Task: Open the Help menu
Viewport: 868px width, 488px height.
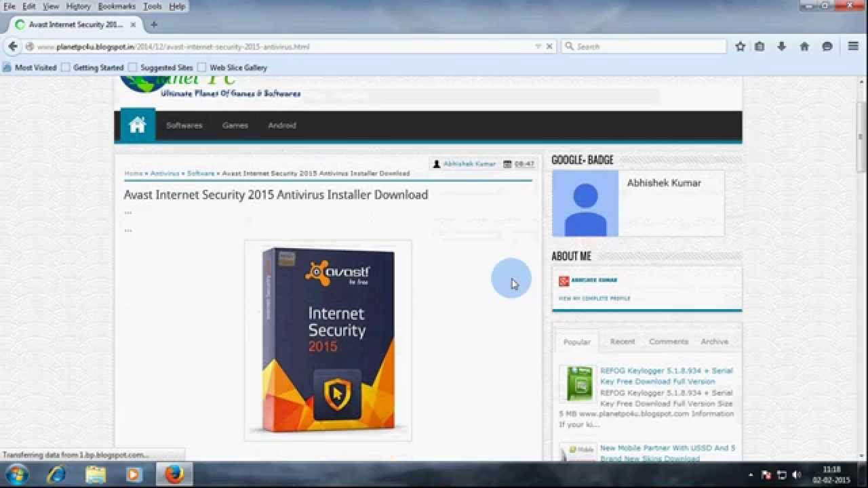Action: click(x=177, y=6)
